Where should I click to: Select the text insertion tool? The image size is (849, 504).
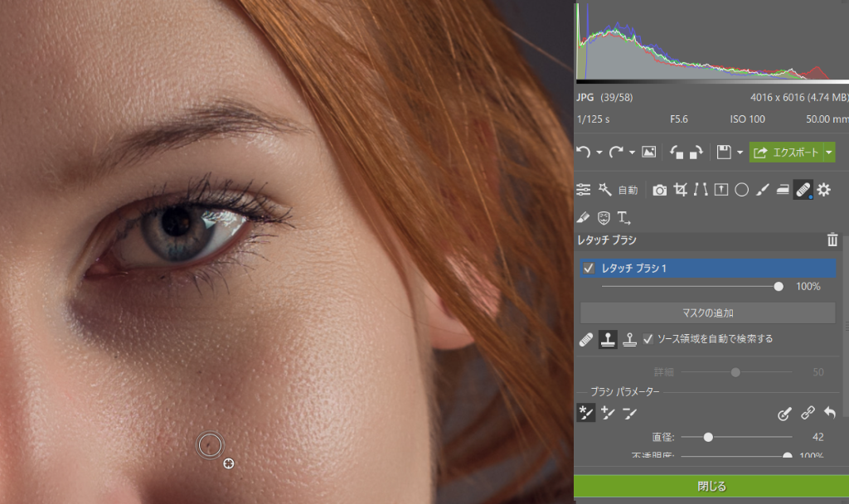pos(623,218)
